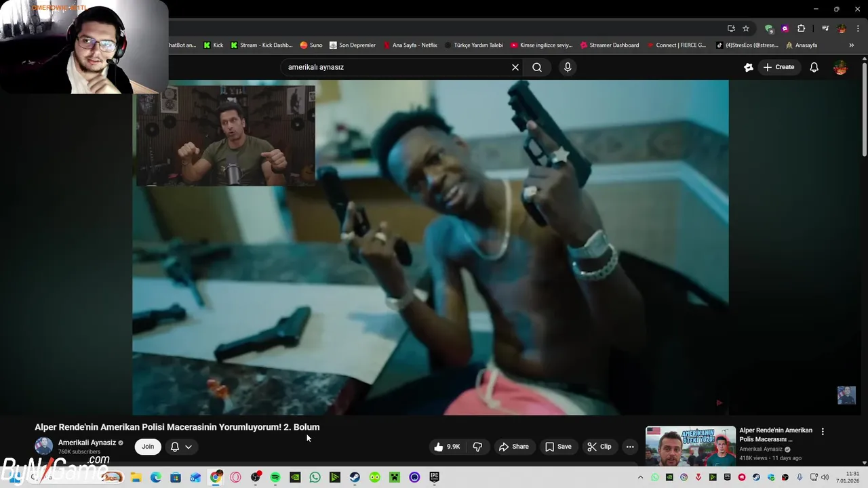Share this video
868x488 pixels.
coord(513,447)
